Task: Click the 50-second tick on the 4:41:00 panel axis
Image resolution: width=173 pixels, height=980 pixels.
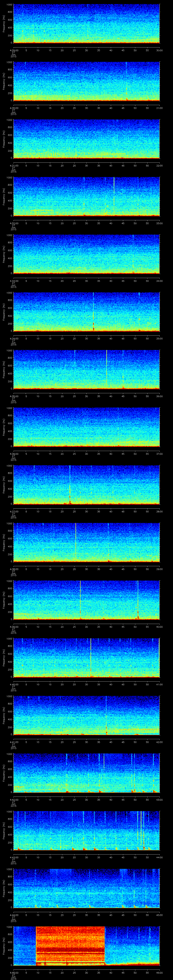Action: tap(135, 742)
